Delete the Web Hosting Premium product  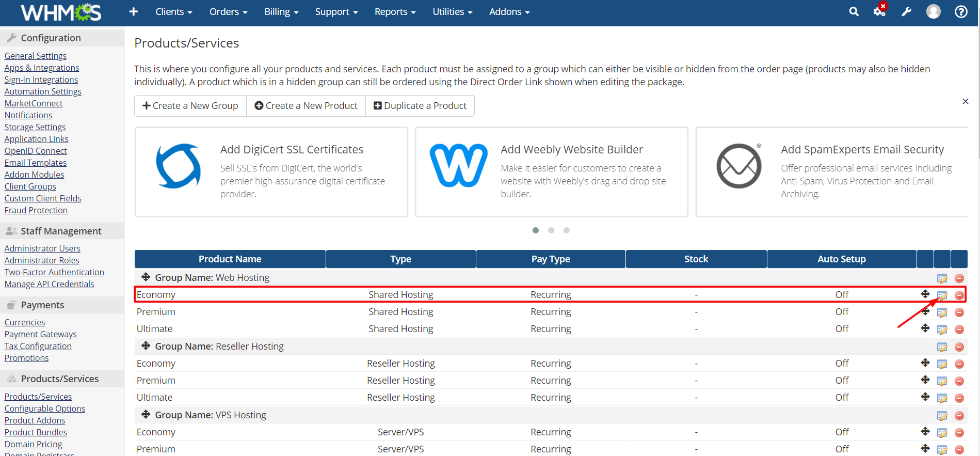pos(959,312)
